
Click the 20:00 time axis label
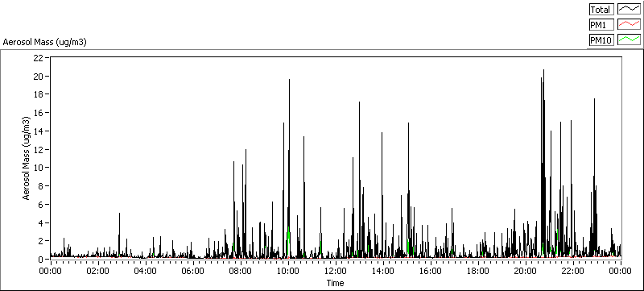point(526,271)
